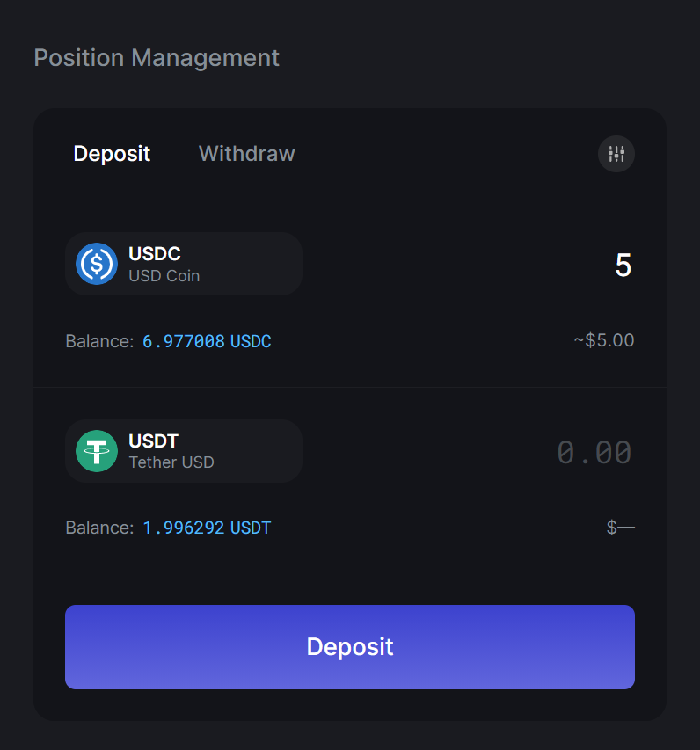
Task: Click the "USD Coin" token subtitle
Action: coord(164,276)
